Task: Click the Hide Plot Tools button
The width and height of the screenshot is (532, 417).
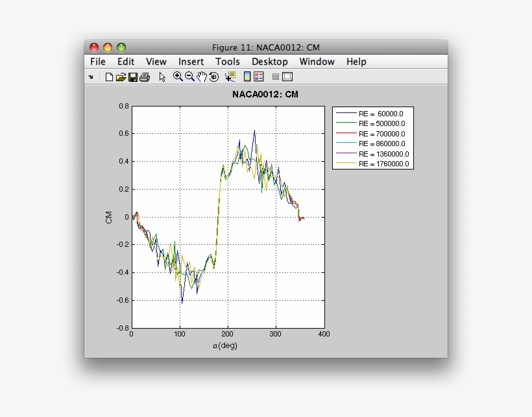Action: (x=276, y=77)
